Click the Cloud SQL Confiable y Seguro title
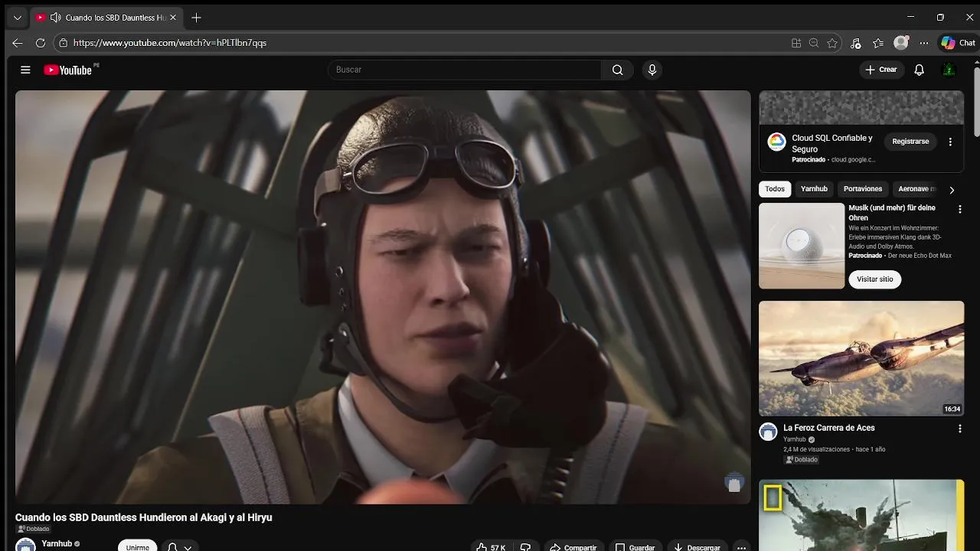The height and width of the screenshot is (551, 980). coord(832,143)
